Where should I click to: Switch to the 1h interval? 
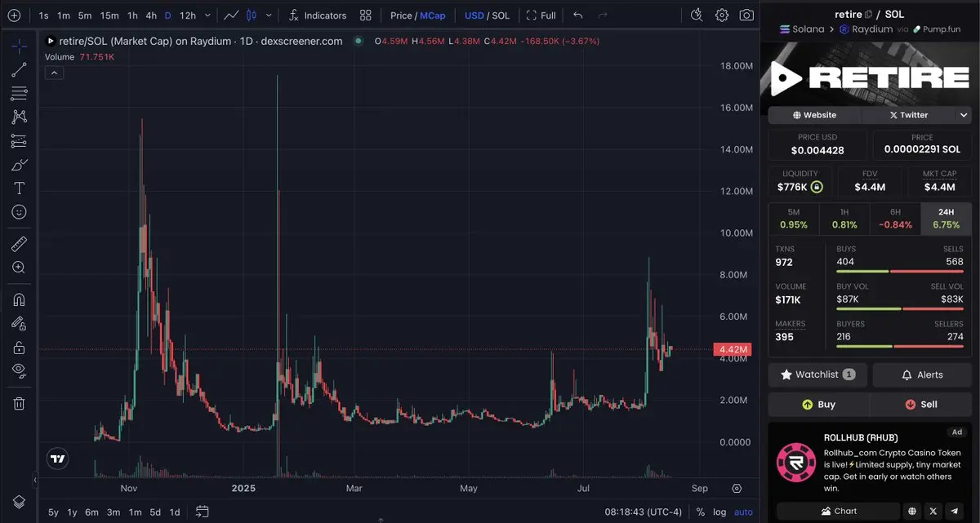(132, 16)
